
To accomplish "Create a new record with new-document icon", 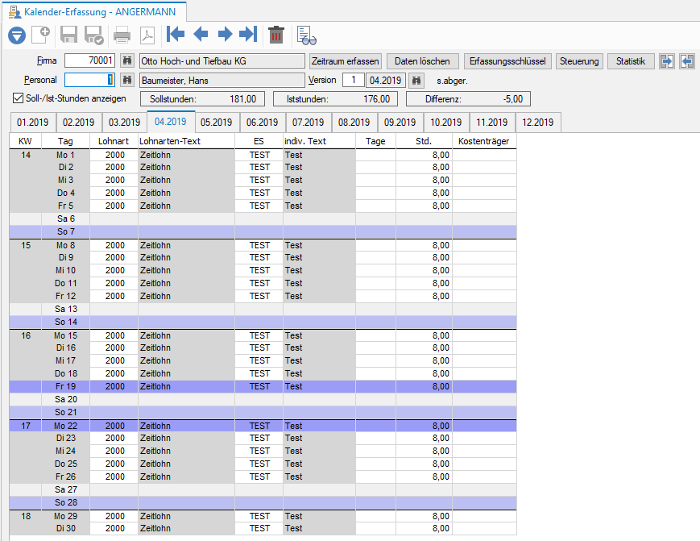I will click(x=41, y=35).
